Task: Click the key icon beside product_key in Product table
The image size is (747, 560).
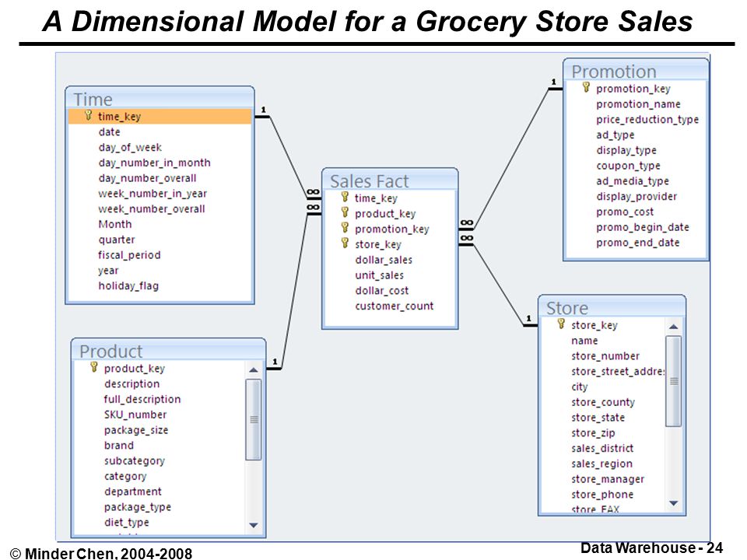Action: click(x=94, y=368)
